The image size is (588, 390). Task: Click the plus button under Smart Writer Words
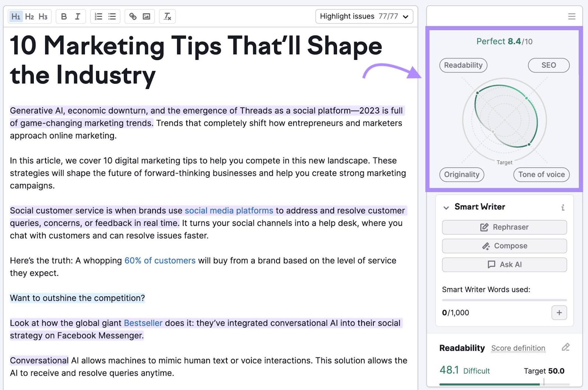click(x=559, y=313)
